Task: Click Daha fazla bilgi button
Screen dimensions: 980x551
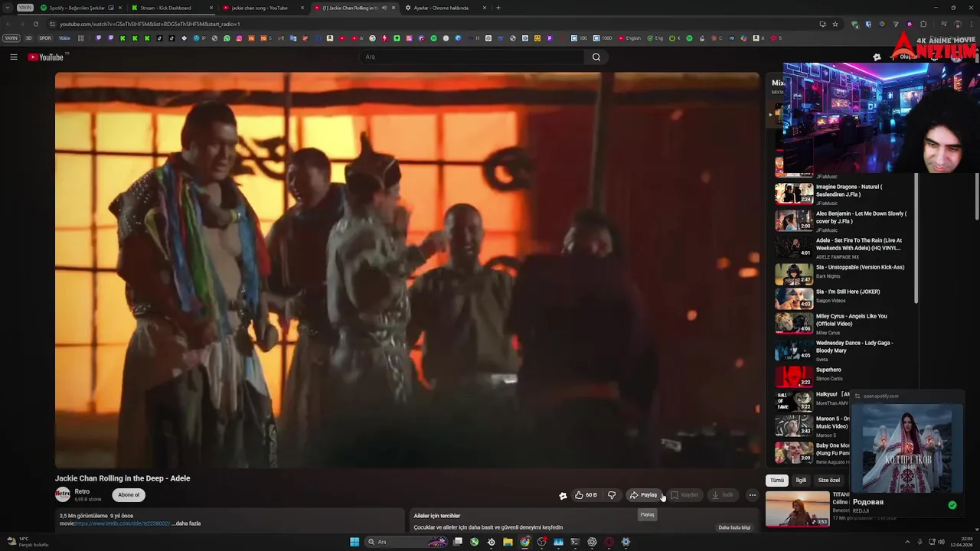Action: (x=734, y=527)
